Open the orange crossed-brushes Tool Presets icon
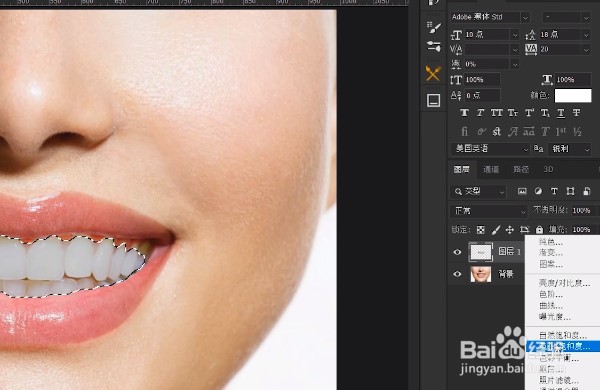 tap(433, 73)
